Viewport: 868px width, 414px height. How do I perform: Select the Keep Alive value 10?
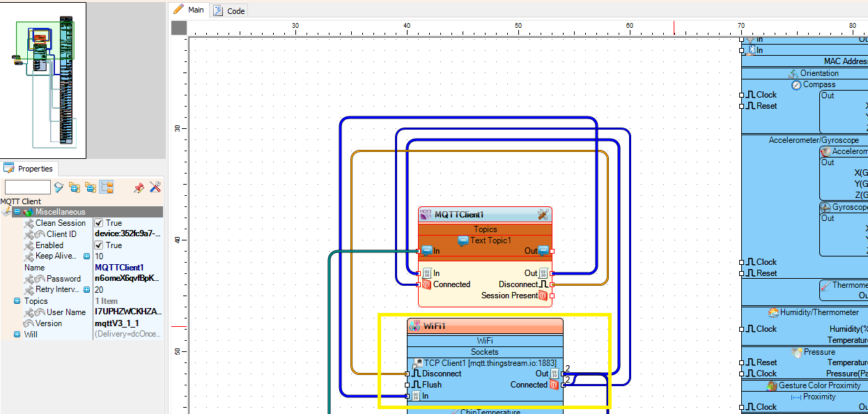click(128, 256)
